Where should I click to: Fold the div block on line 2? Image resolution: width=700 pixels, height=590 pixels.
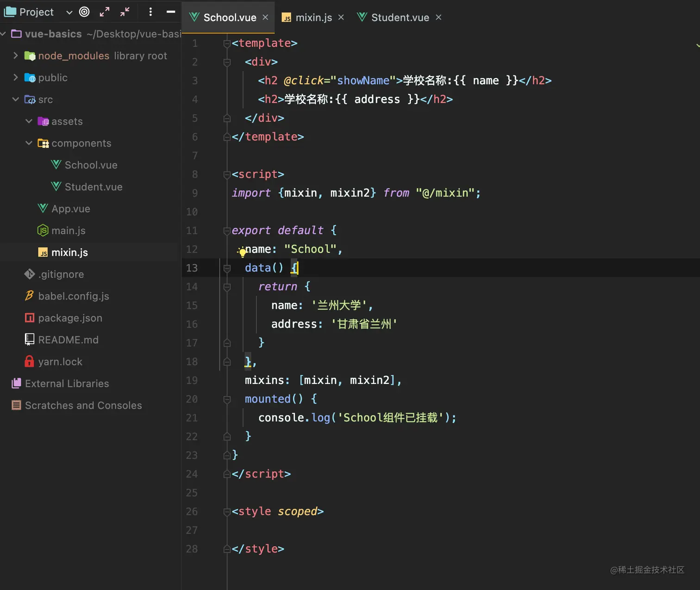[227, 62]
